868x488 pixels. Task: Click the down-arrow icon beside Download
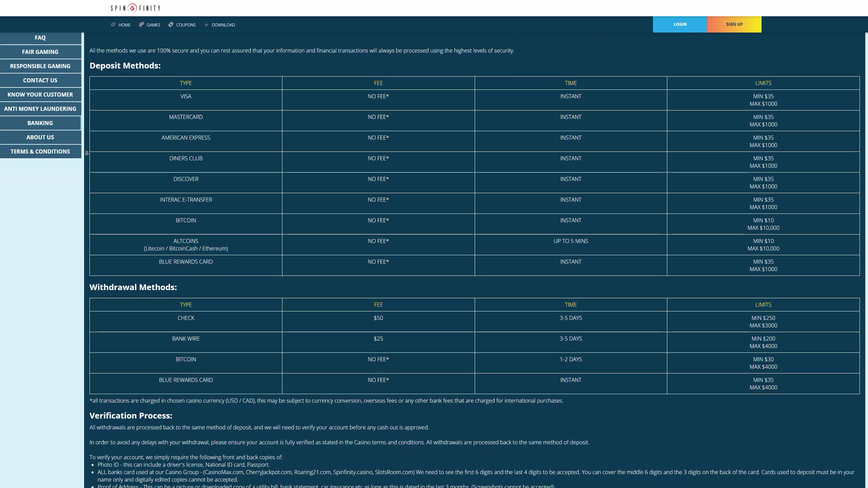tap(206, 24)
